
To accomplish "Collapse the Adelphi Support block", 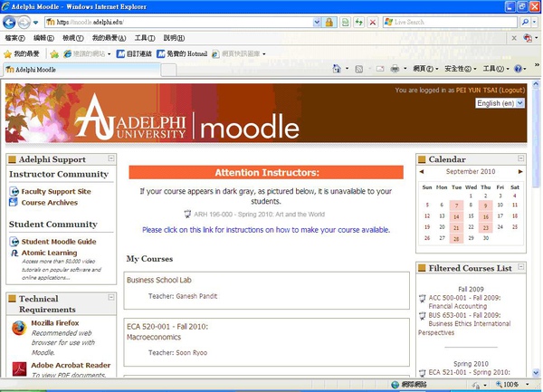I will point(111,158).
